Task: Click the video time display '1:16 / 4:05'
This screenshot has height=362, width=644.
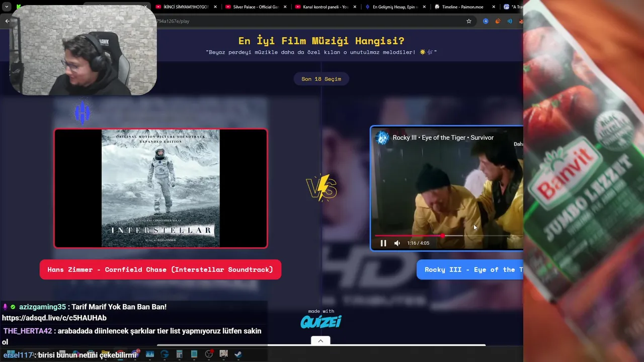Action: pyautogui.click(x=418, y=243)
